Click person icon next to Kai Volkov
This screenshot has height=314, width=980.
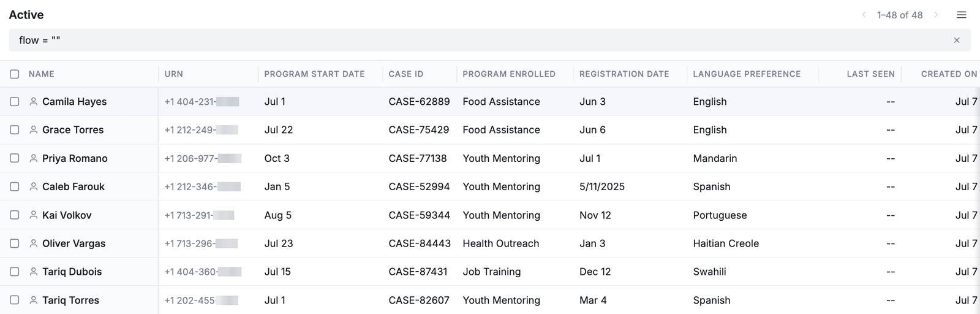coord(34,215)
